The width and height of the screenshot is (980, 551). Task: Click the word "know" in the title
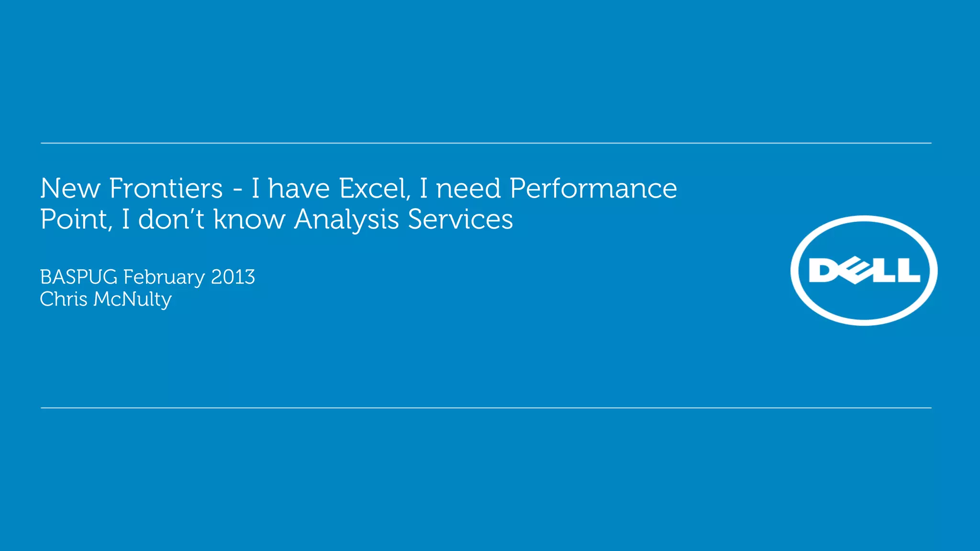[x=249, y=220]
